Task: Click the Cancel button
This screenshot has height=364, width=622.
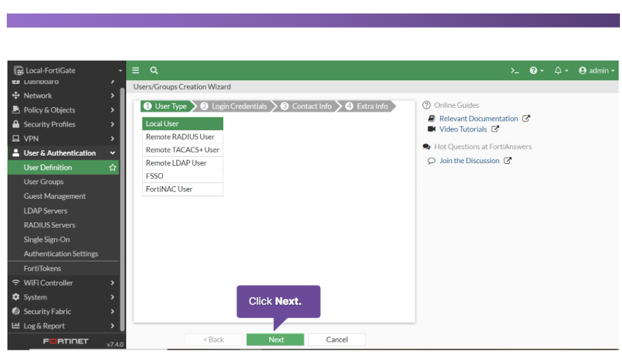Action: 337,340
